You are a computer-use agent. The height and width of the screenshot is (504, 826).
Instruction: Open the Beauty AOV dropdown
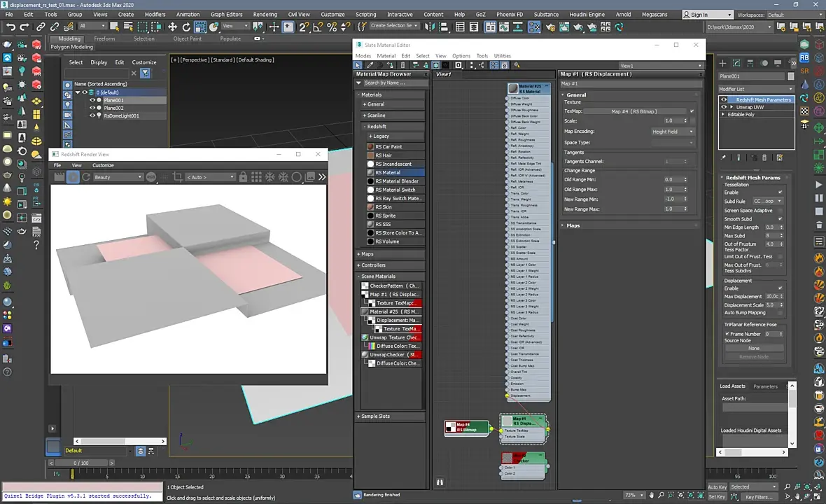pyautogui.click(x=118, y=177)
